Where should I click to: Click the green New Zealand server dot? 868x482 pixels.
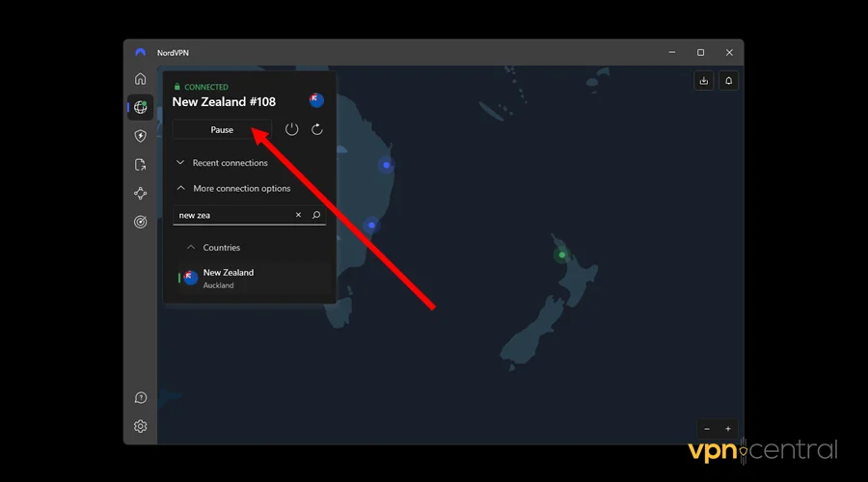[562, 255]
